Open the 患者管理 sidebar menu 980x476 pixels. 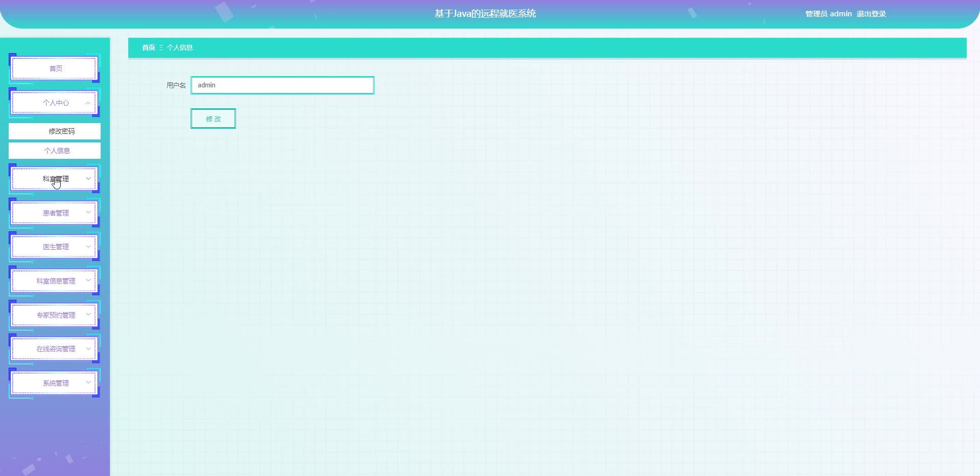(55, 213)
